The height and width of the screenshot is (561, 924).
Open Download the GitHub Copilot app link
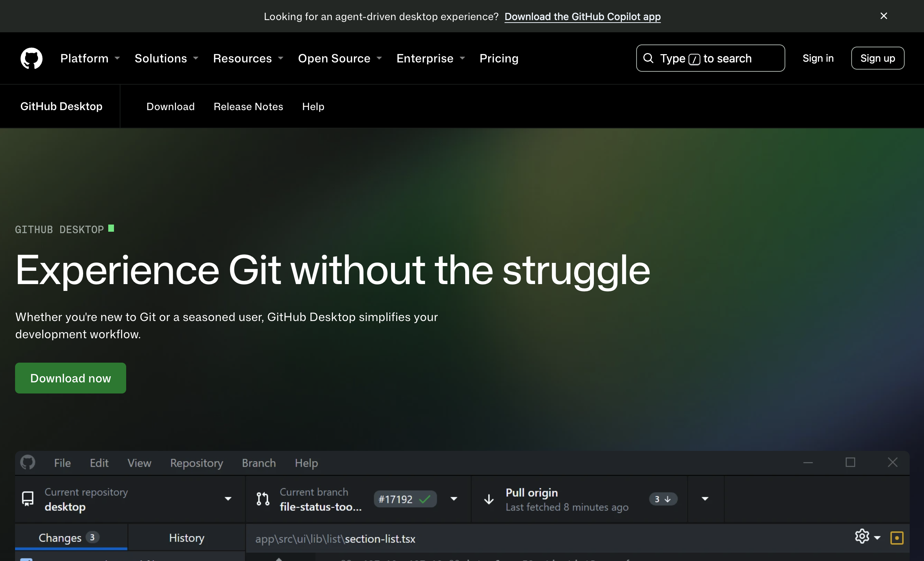click(582, 16)
